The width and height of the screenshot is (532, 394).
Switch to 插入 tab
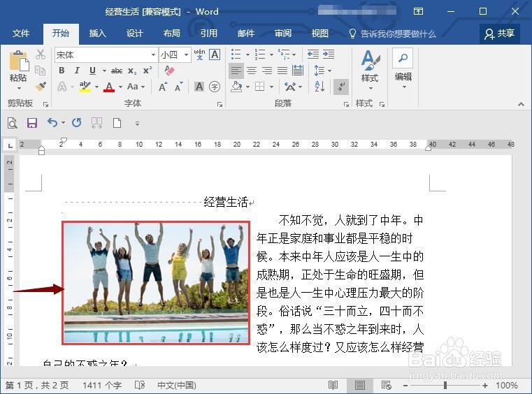pos(98,34)
